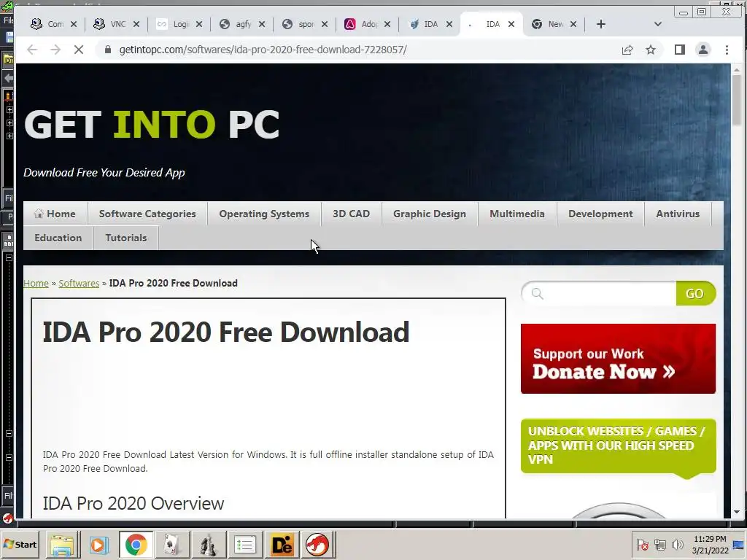Open the Education category
The image size is (747, 560).
58,238
